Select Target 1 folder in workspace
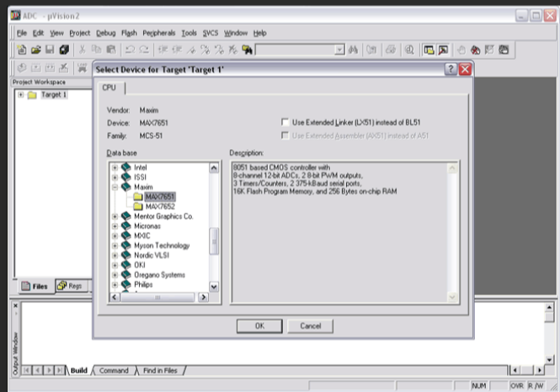 pos(54,94)
